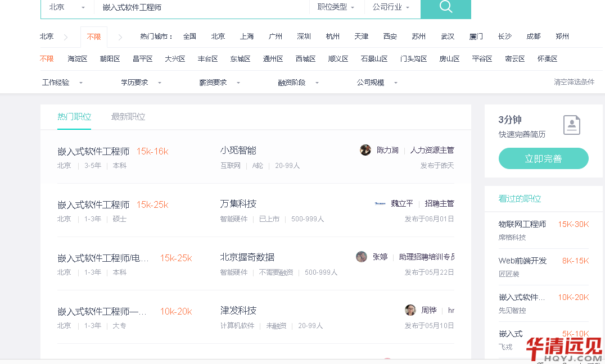Click the magnifier search button

point(445,7)
